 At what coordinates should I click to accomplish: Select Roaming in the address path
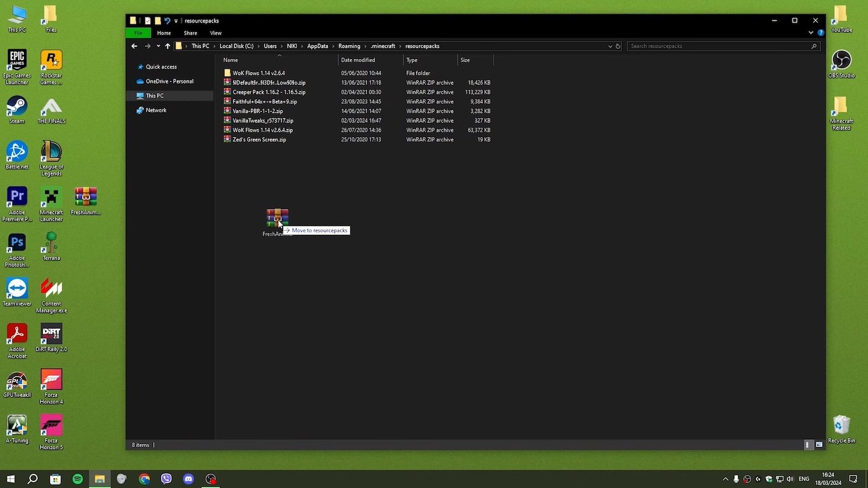pos(349,46)
